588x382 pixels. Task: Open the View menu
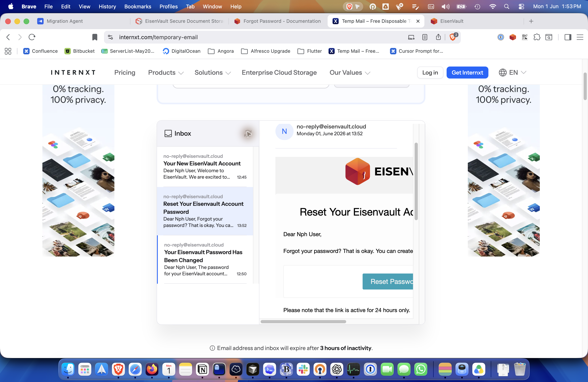pos(84,7)
